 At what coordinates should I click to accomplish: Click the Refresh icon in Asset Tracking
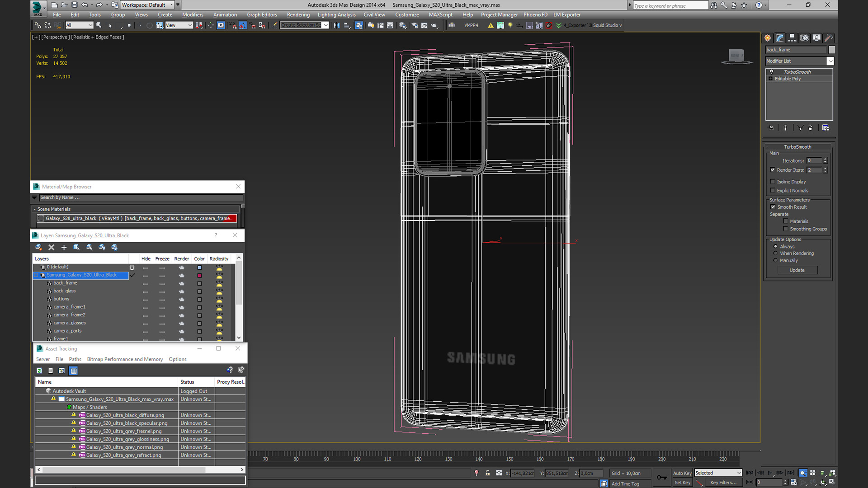point(39,371)
